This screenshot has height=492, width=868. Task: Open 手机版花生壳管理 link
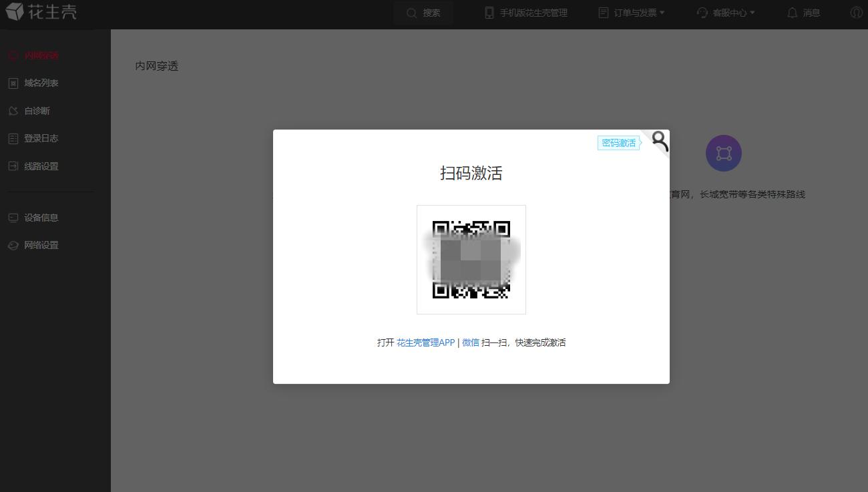[526, 13]
